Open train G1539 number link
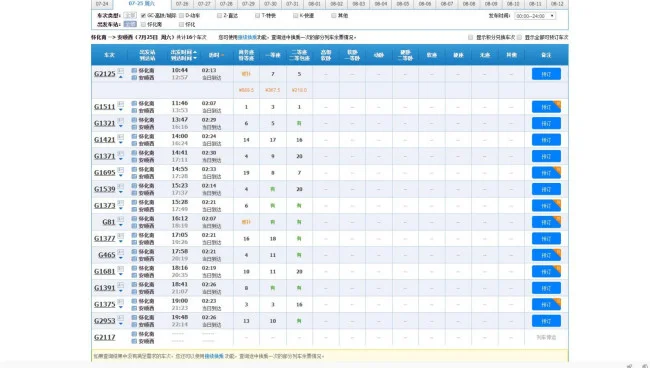650x368 pixels. point(104,189)
